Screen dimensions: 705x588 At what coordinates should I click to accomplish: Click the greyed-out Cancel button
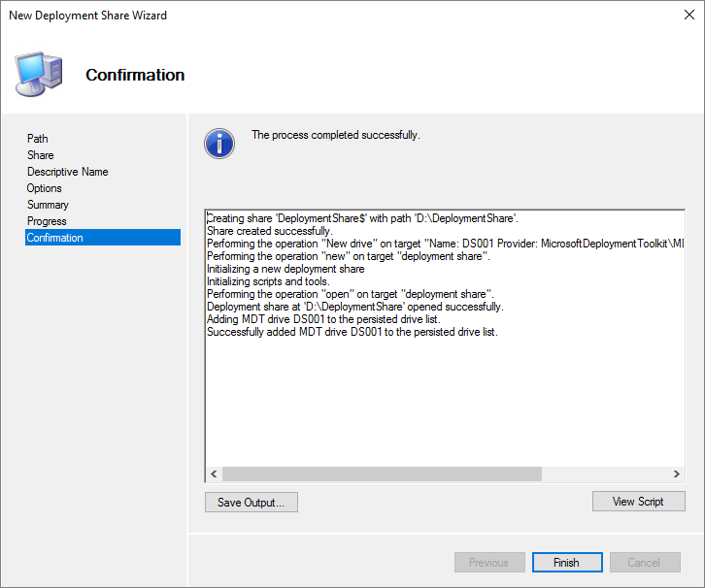point(643,563)
